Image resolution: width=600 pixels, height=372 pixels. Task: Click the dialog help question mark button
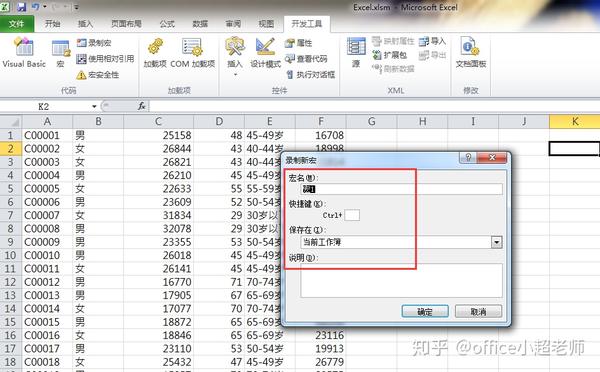click(x=468, y=157)
